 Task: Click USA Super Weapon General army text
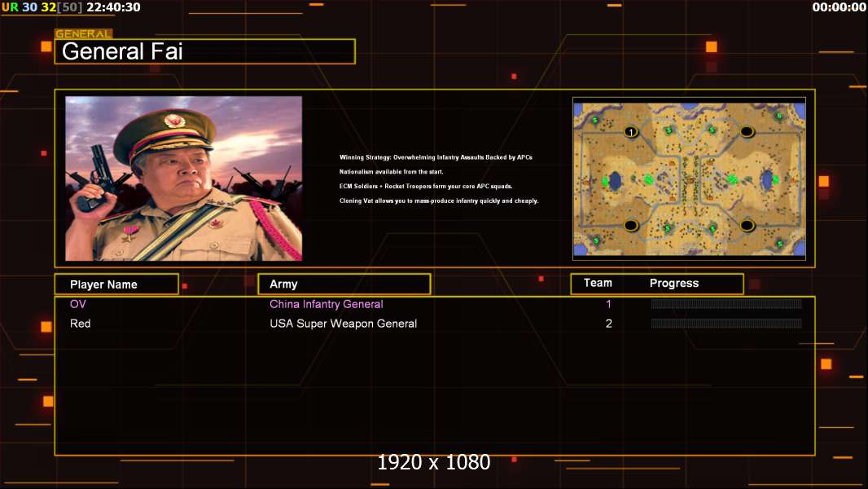coord(344,324)
